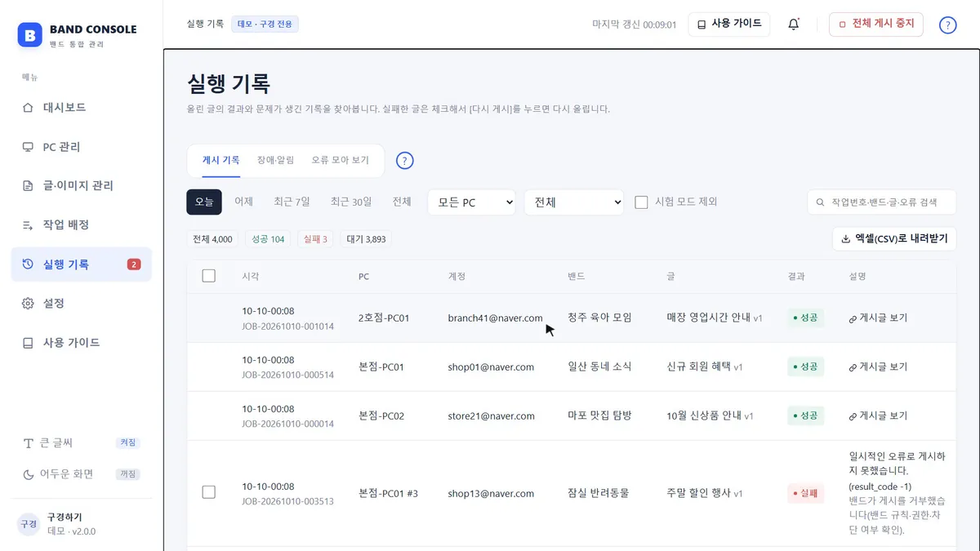Screen dimensions: 980x551
Task: Click the 데모 · 구경 전용 badge
Action: 265,24
